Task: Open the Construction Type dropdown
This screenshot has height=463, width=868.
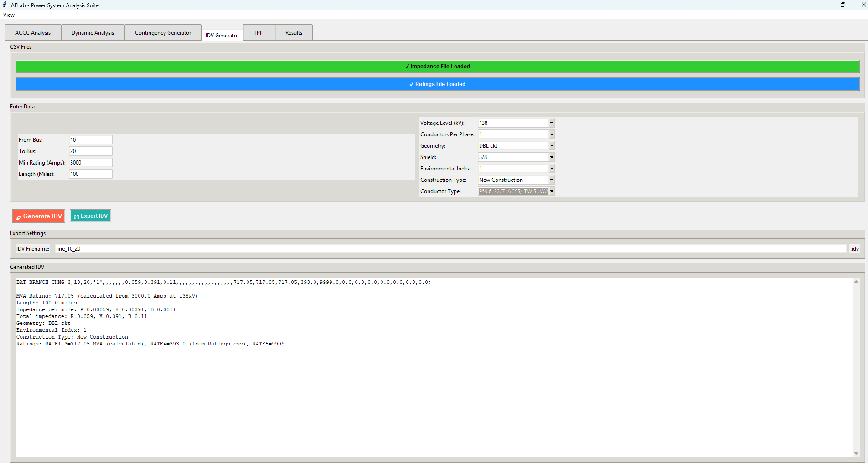Action: [552, 180]
